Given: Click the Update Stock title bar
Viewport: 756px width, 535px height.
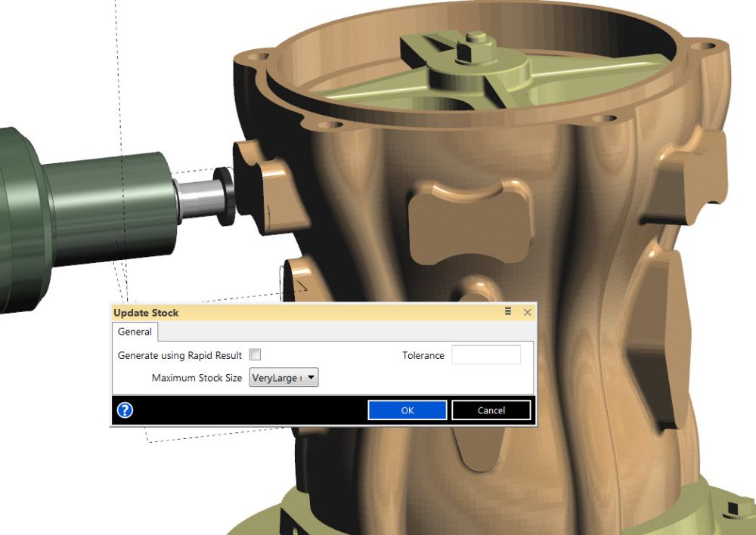Looking at the screenshot, I should [302, 312].
